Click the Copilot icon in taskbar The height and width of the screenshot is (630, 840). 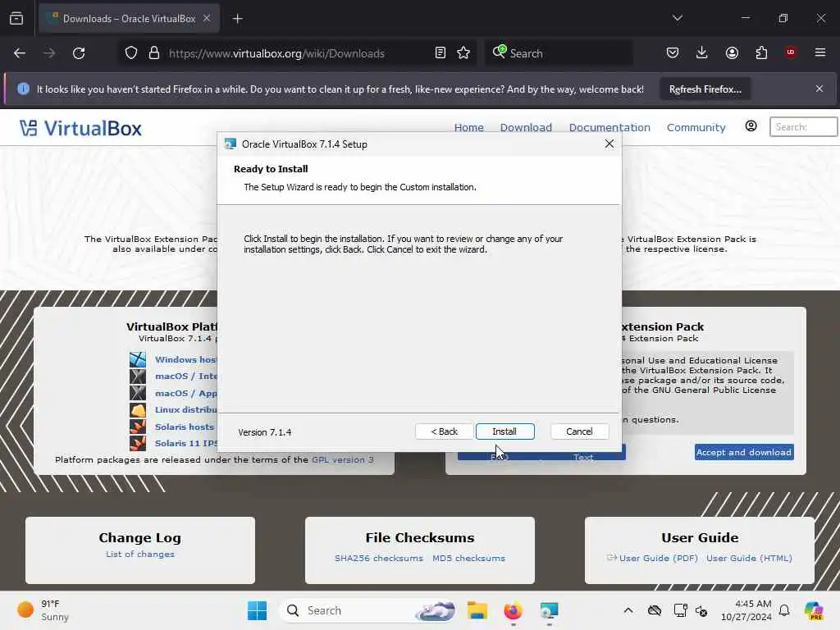(x=815, y=610)
